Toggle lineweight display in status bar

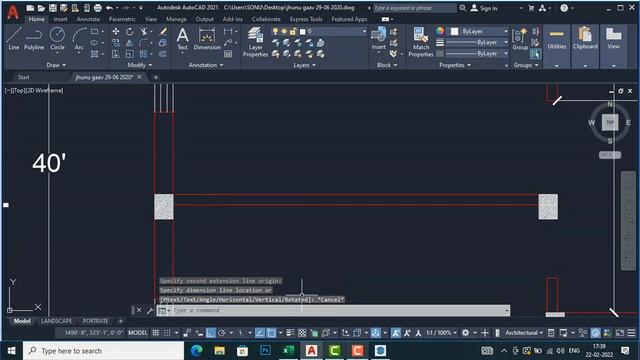tap(290, 333)
